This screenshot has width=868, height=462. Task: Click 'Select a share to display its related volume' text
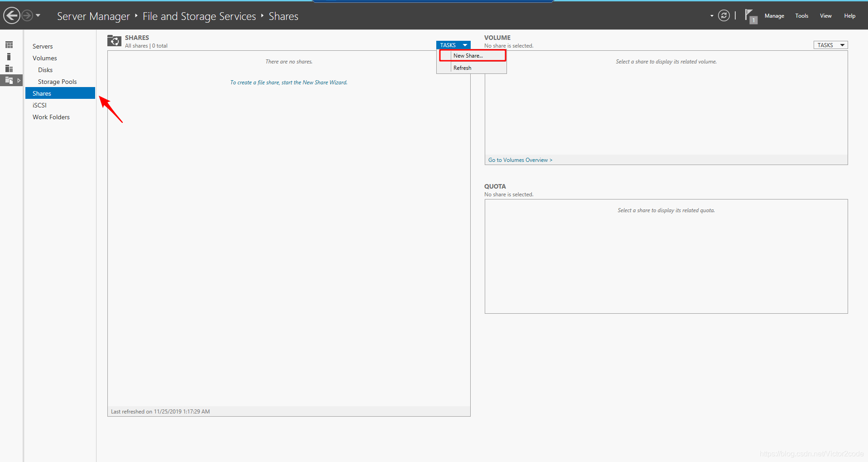tap(666, 62)
